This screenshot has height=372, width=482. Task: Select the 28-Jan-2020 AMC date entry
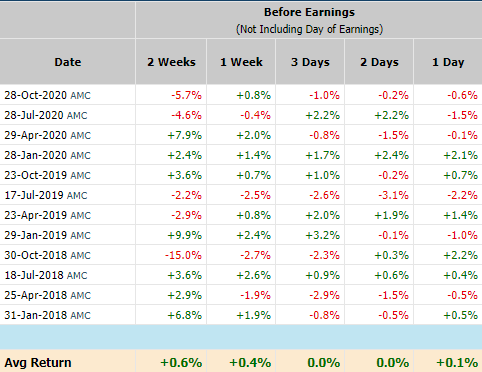pos(47,155)
